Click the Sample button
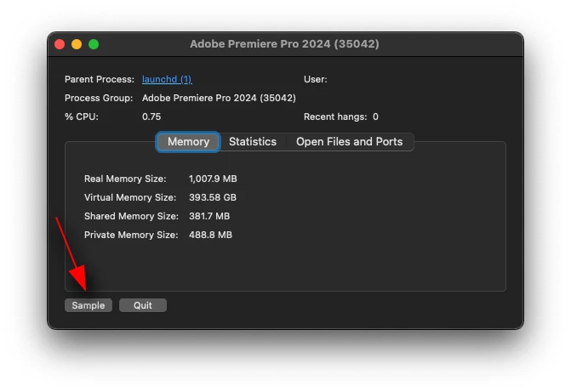571x392 pixels. (89, 305)
